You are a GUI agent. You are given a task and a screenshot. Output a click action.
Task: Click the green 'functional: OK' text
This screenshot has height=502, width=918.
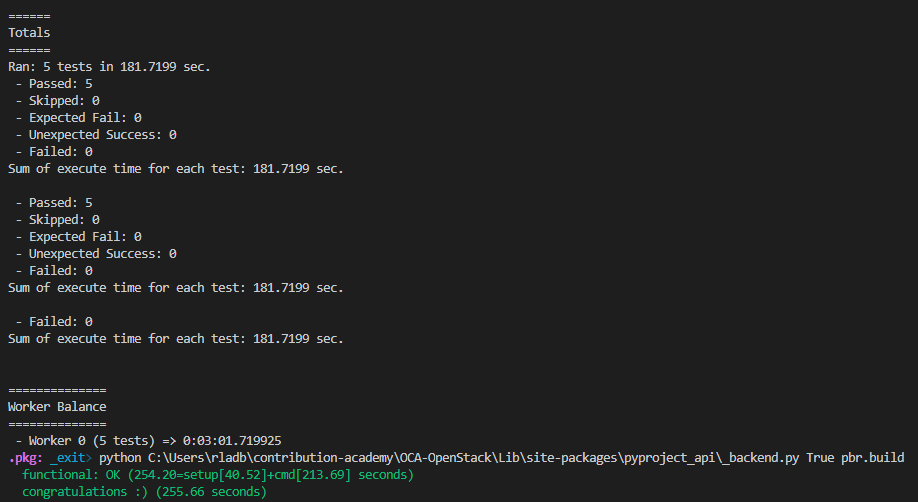pos(70,475)
